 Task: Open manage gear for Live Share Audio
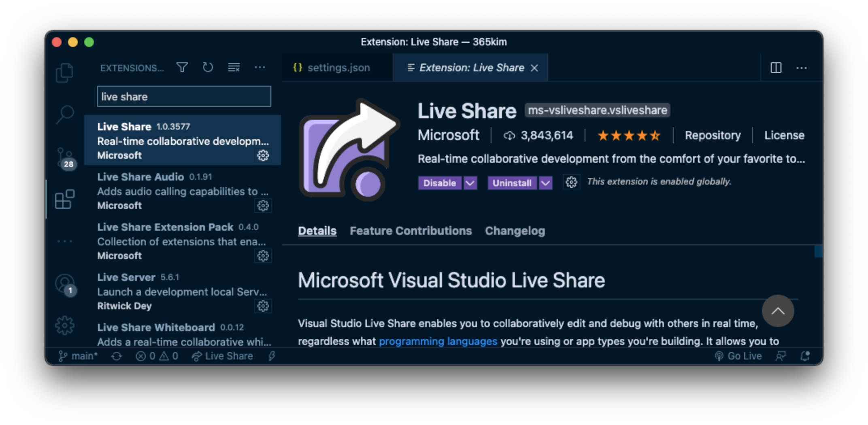[263, 206]
